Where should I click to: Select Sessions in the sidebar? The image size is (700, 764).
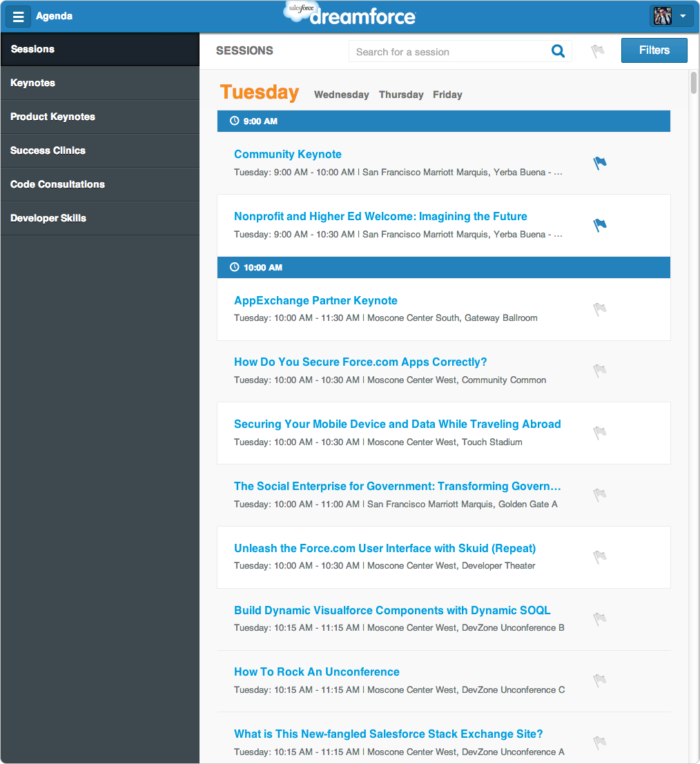point(100,49)
